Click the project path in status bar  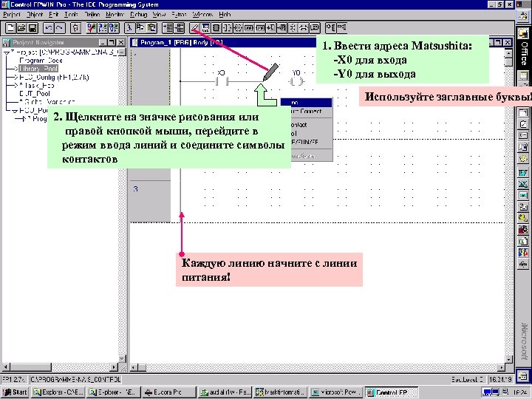coord(75,379)
